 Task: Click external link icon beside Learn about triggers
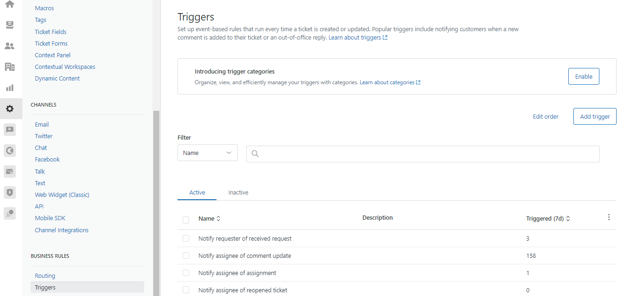(385, 38)
